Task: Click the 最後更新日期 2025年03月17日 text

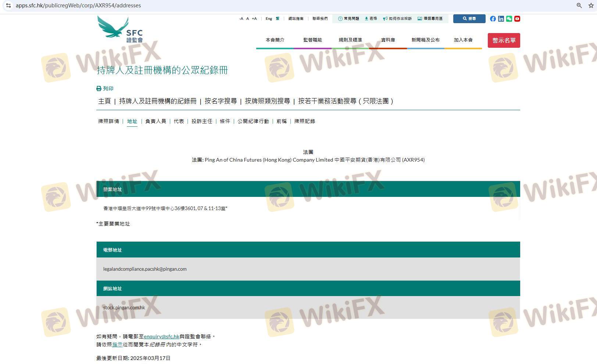Action: [133, 358]
